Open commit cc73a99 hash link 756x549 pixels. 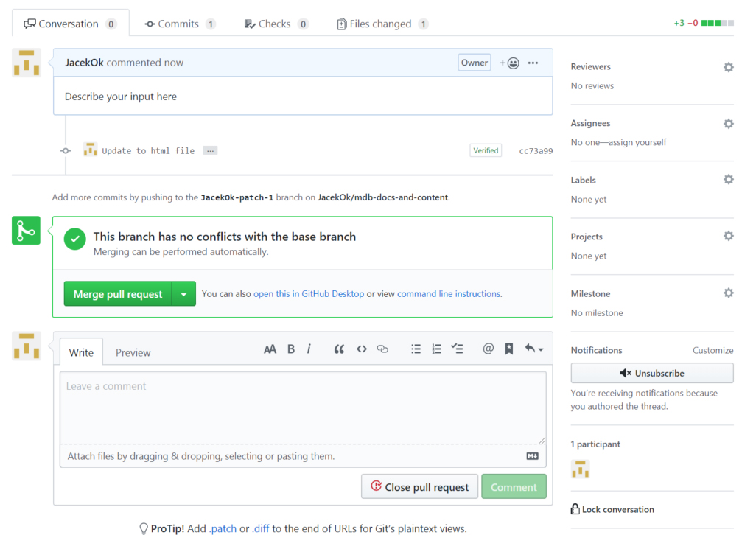(x=536, y=151)
